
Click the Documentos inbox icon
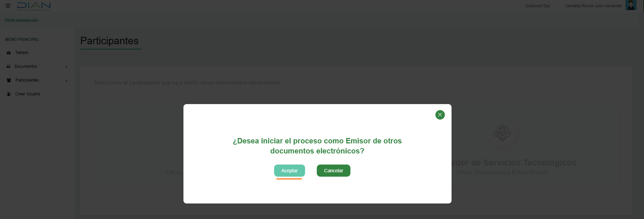(x=8, y=66)
